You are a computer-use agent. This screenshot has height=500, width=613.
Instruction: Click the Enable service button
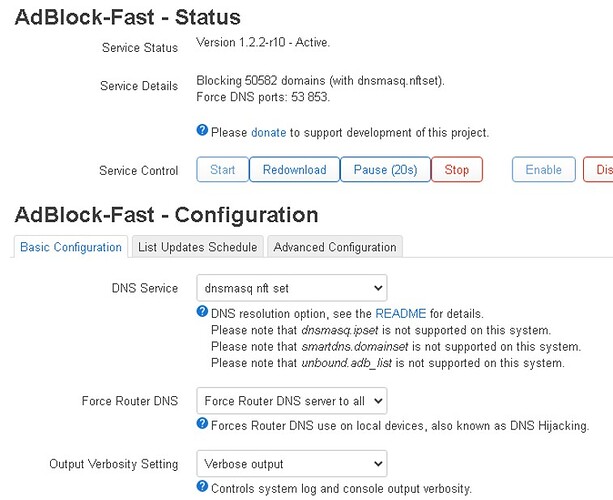click(x=543, y=170)
